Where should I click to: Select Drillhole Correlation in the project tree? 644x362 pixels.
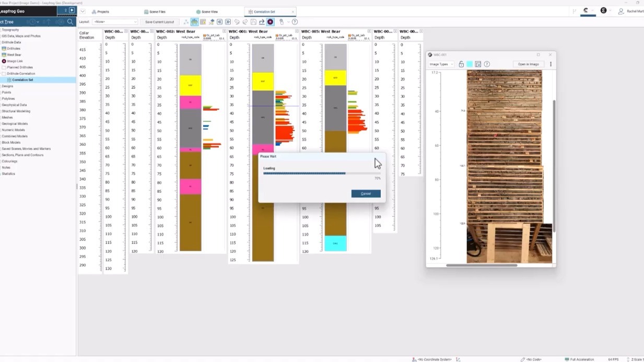point(21,74)
